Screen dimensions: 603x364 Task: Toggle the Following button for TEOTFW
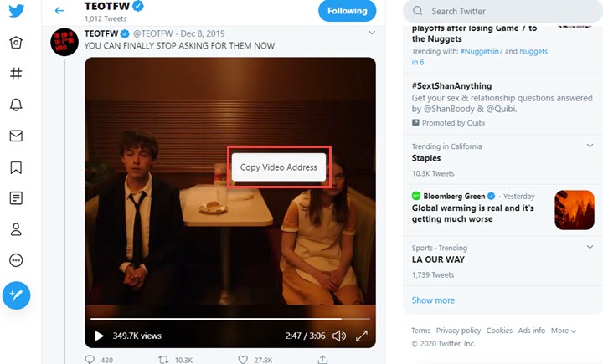click(347, 11)
